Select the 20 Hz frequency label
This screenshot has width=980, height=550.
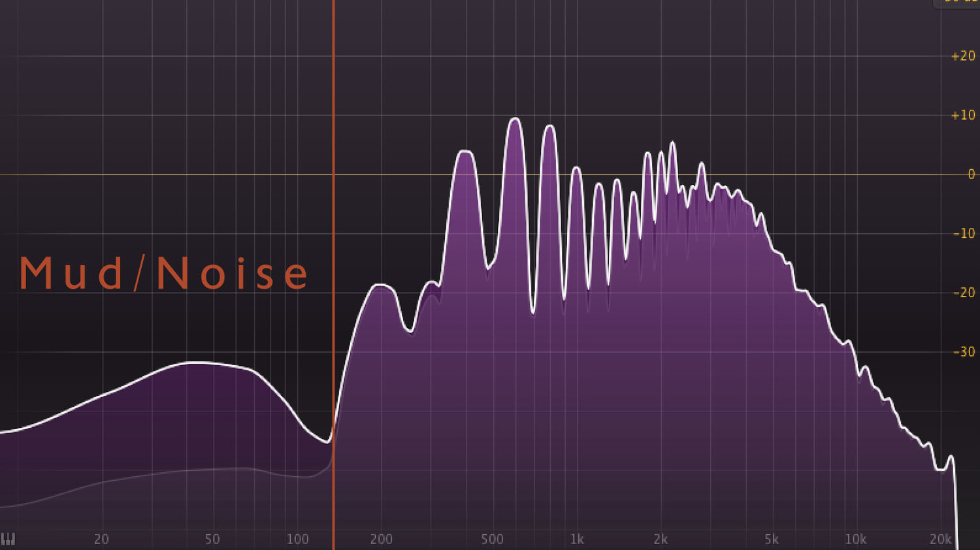click(102, 540)
